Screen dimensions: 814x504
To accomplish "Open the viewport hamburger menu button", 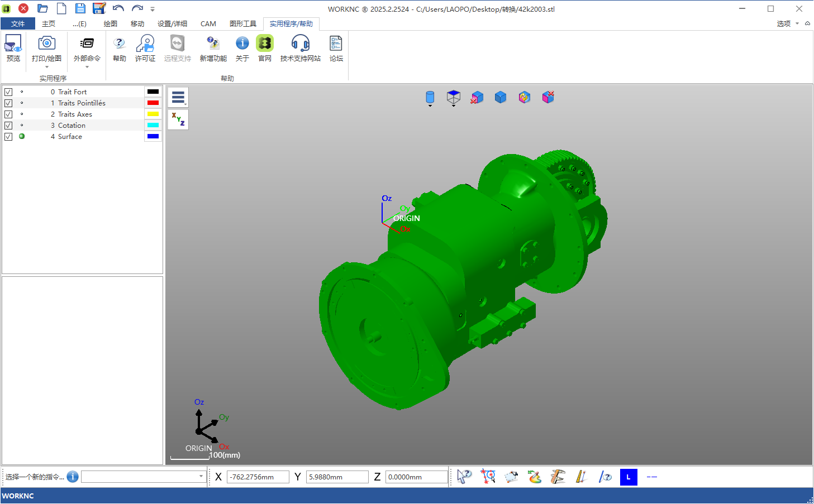I will 178,98.
